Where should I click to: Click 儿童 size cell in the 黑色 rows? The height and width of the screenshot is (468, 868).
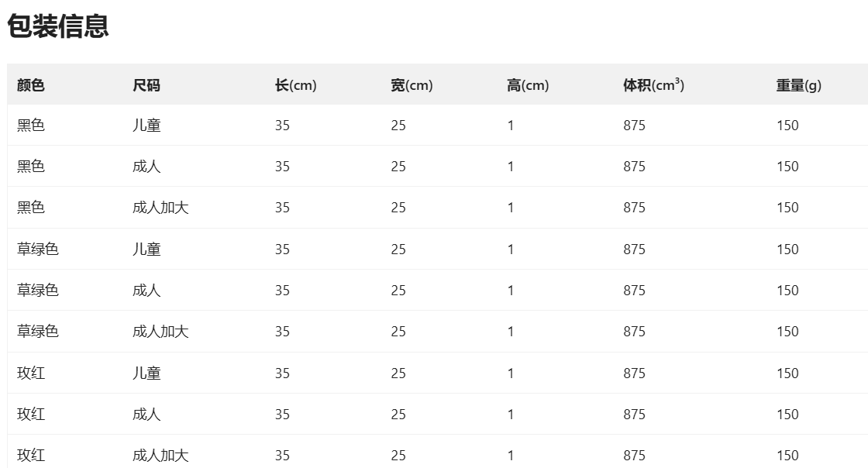pyautogui.click(x=146, y=126)
